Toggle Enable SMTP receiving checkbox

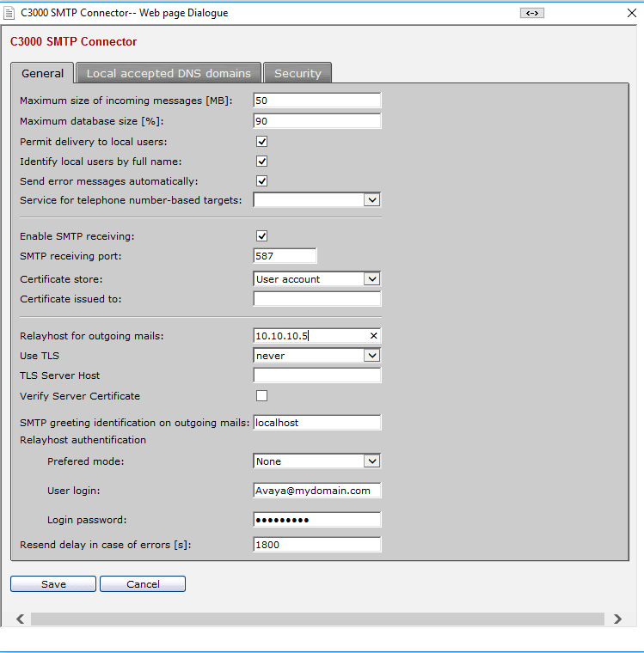[x=261, y=236]
